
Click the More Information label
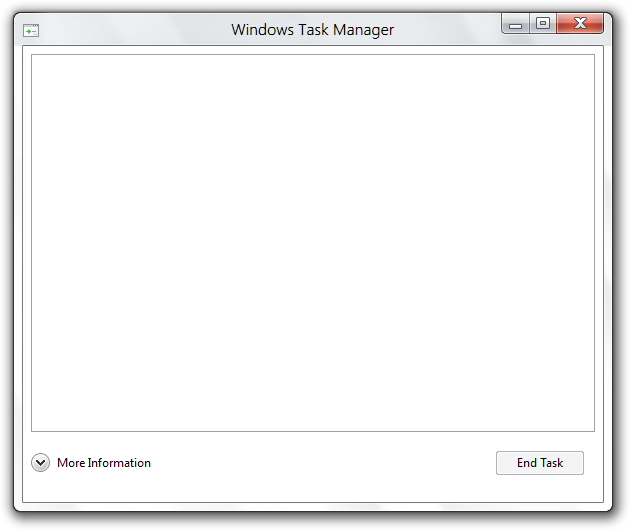[x=104, y=463]
